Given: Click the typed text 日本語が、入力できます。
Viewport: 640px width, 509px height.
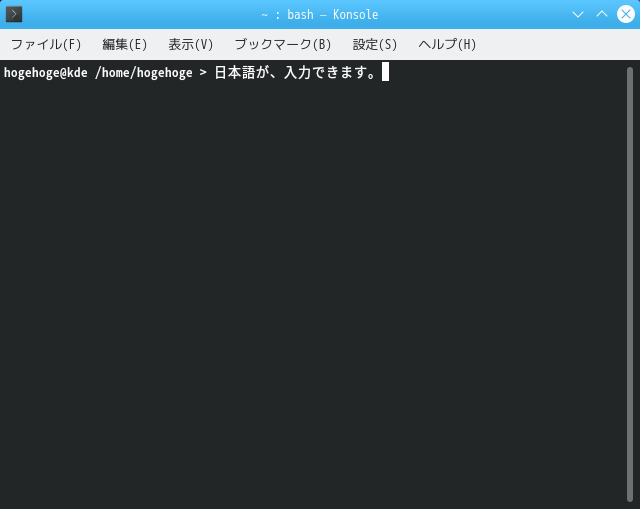Looking at the screenshot, I should (x=296, y=73).
